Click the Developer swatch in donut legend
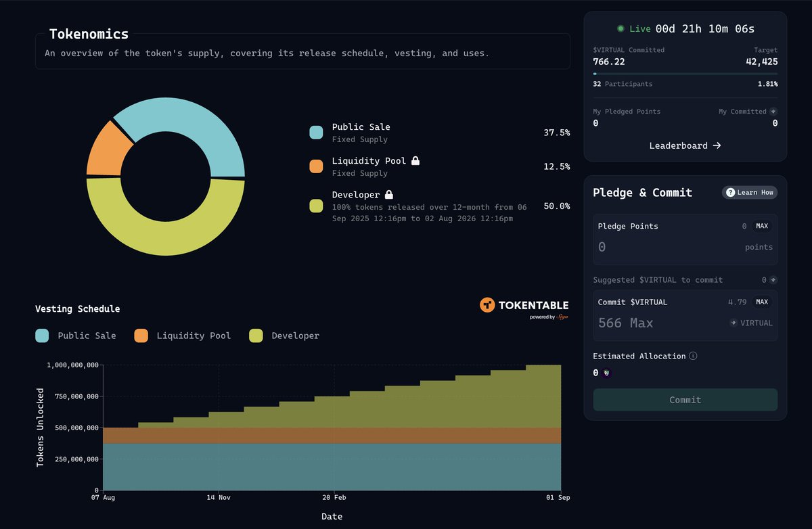 (316, 206)
